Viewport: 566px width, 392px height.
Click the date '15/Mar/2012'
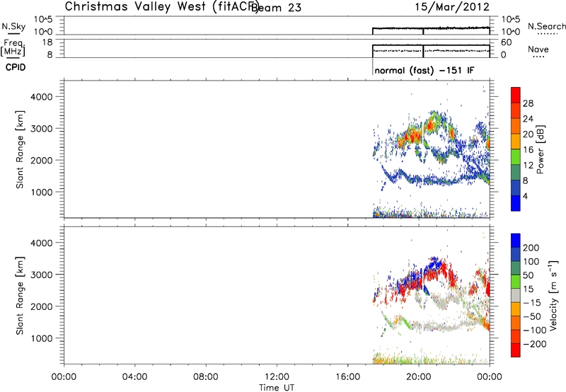[x=452, y=7]
